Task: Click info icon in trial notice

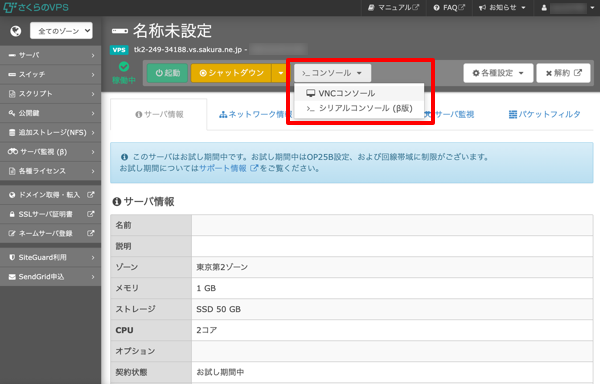Action: (124, 157)
